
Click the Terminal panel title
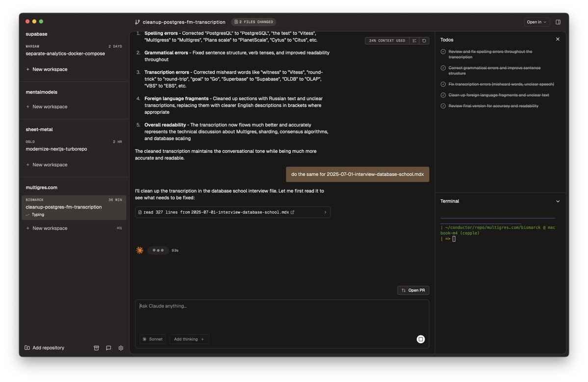click(x=450, y=202)
